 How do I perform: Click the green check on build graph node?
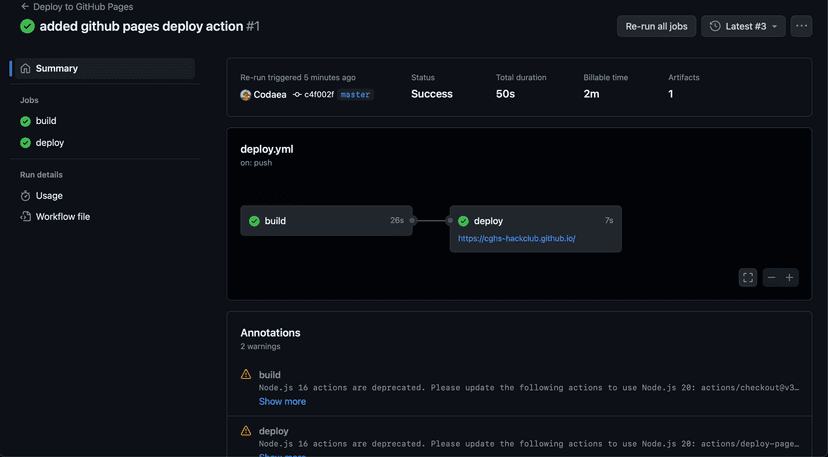tap(254, 221)
